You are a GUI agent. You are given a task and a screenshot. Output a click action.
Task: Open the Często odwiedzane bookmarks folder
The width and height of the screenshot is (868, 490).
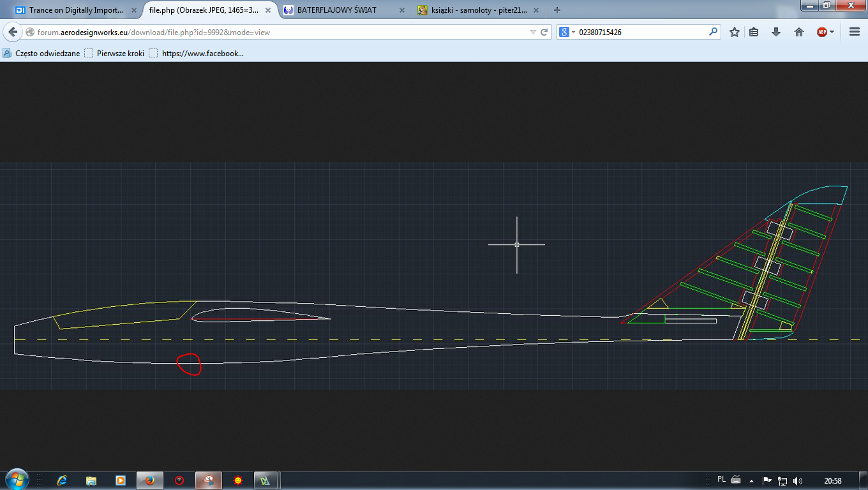pos(41,54)
